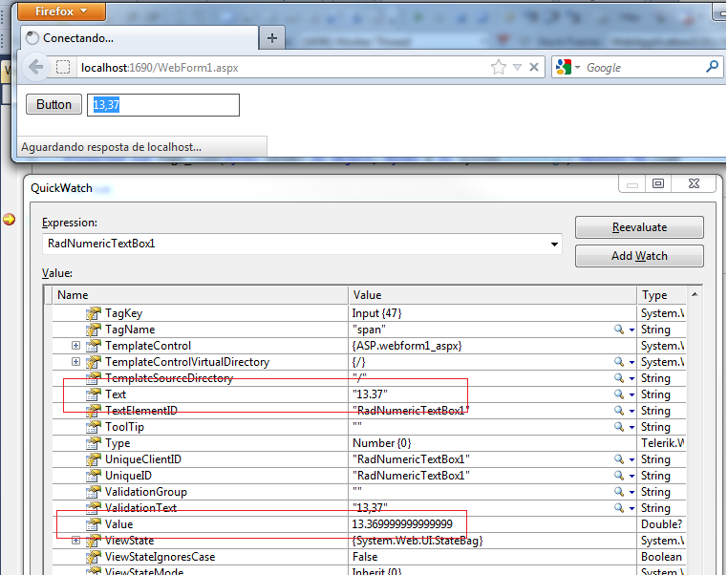Open the URL history dropdown arrow
This screenshot has height=575, width=728.
(517, 68)
